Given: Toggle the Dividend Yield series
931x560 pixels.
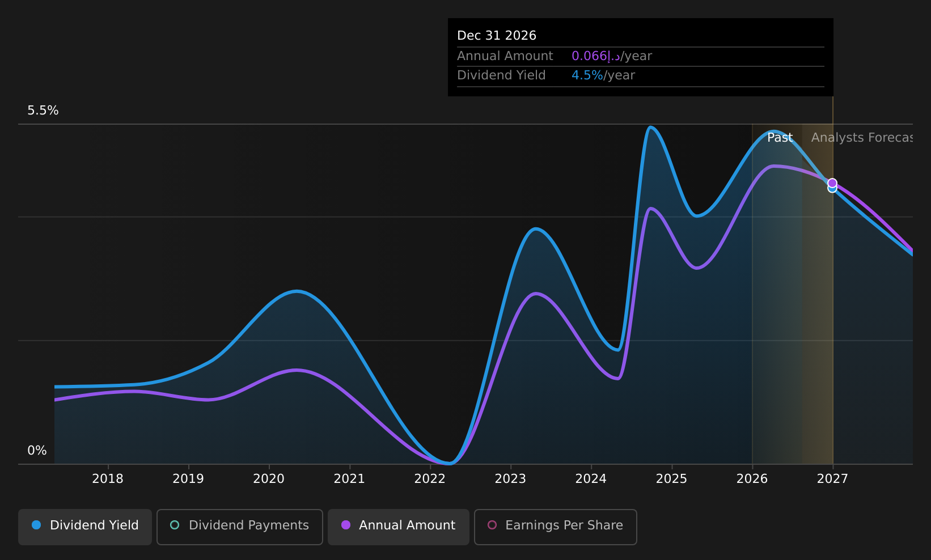Looking at the screenshot, I should click(x=85, y=527).
